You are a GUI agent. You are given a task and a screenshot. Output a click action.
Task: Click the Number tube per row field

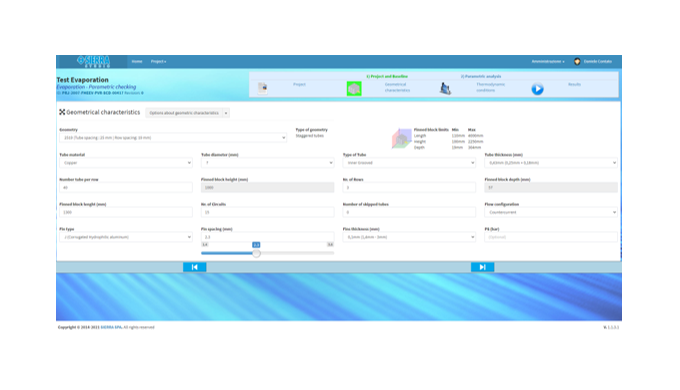[x=126, y=188]
